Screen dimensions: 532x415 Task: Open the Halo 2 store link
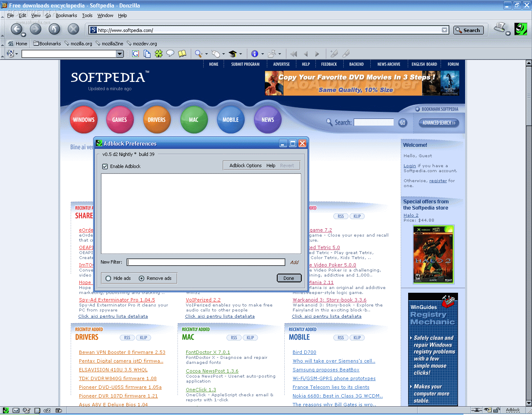(411, 215)
